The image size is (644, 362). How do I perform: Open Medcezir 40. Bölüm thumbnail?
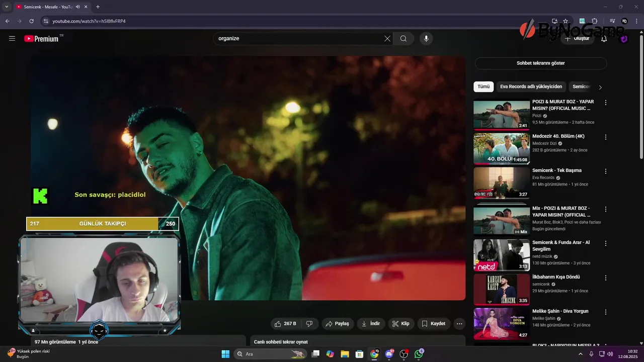click(502, 149)
